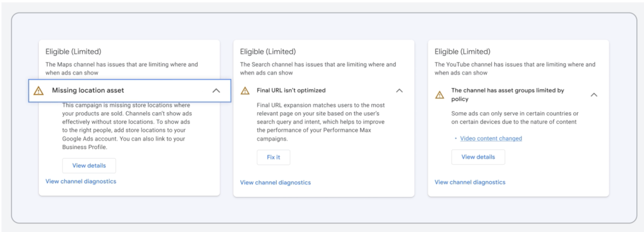Collapse the Missing location asset section chevron
Viewport: 644px width, 232px height.
coord(216,91)
